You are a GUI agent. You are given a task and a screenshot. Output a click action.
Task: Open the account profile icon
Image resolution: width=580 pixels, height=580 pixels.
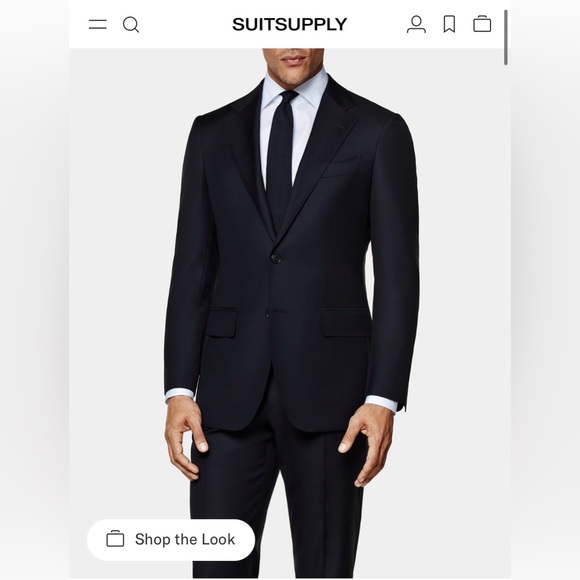416,24
